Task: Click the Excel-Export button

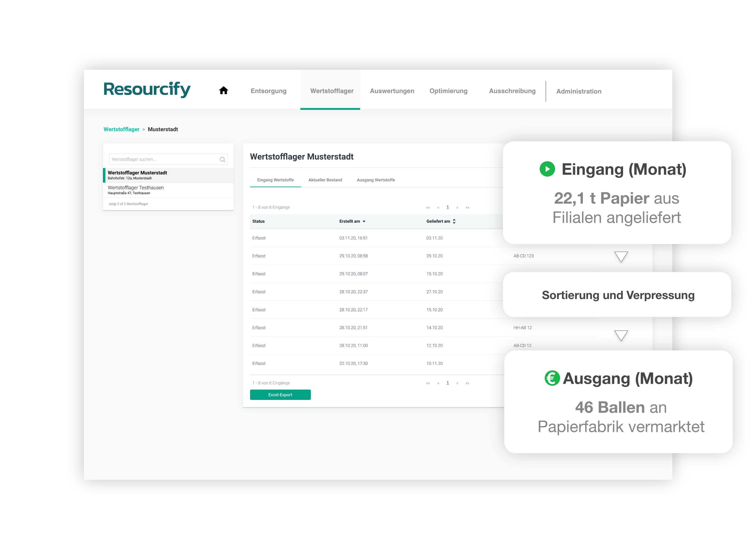Action: [280, 395]
